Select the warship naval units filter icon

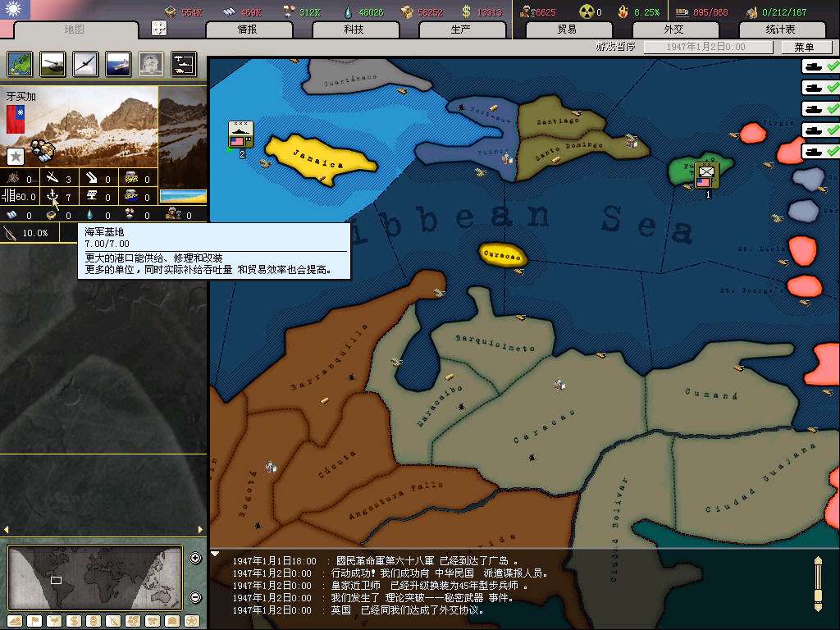(118, 63)
